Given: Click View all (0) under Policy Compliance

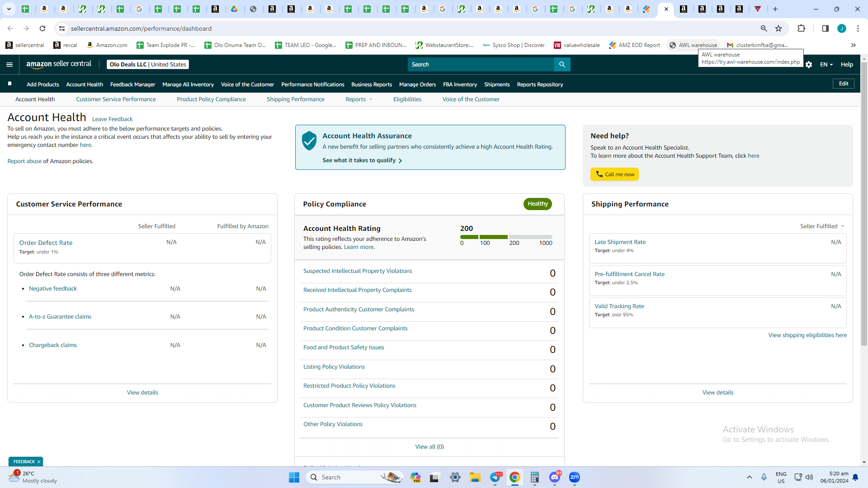Looking at the screenshot, I should 429,447.
